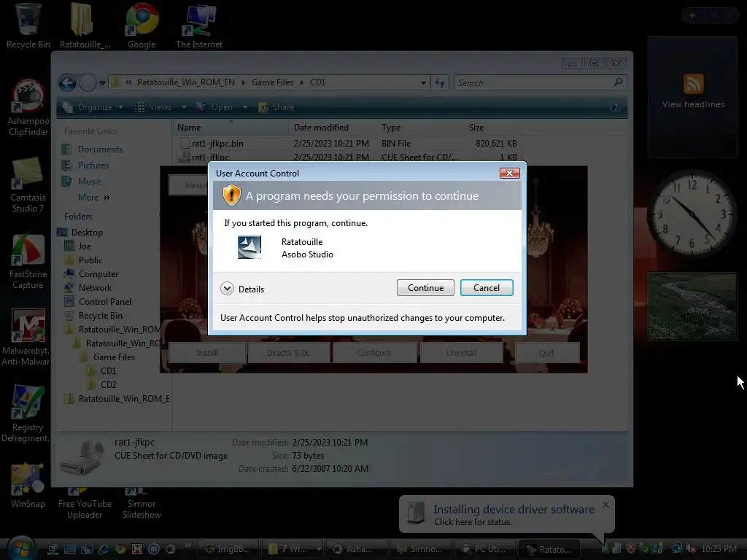Screen dimensions: 747x560
Task: Select Ashampoo ClipFinder desktop icon
Action: pyautogui.click(x=28, y=108)
